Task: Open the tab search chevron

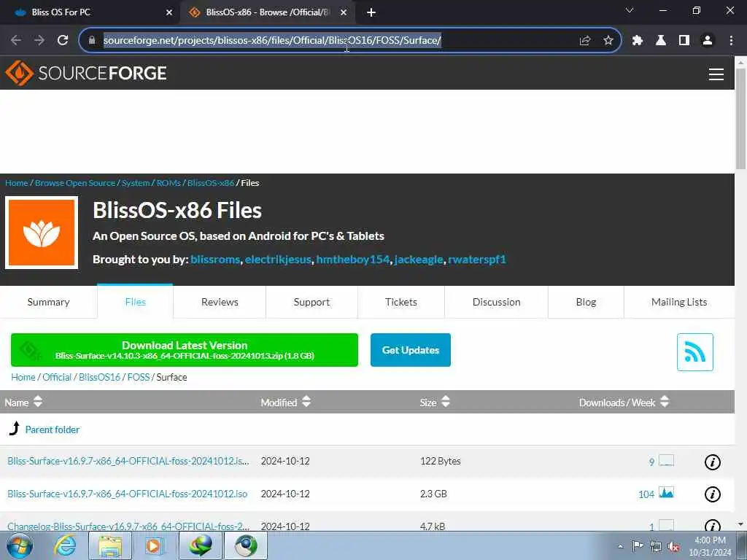Action: click(x=630, y=10)
